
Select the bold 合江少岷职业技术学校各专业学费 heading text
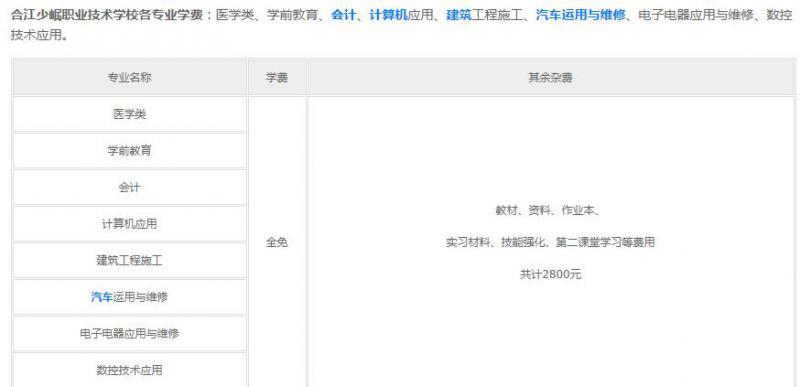[107, 15]
